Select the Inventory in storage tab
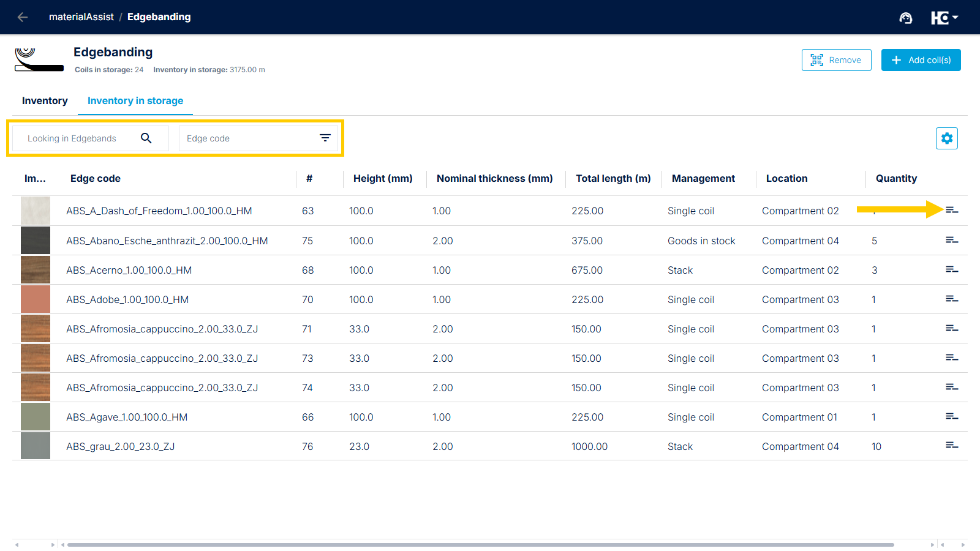 click(135, 101)
